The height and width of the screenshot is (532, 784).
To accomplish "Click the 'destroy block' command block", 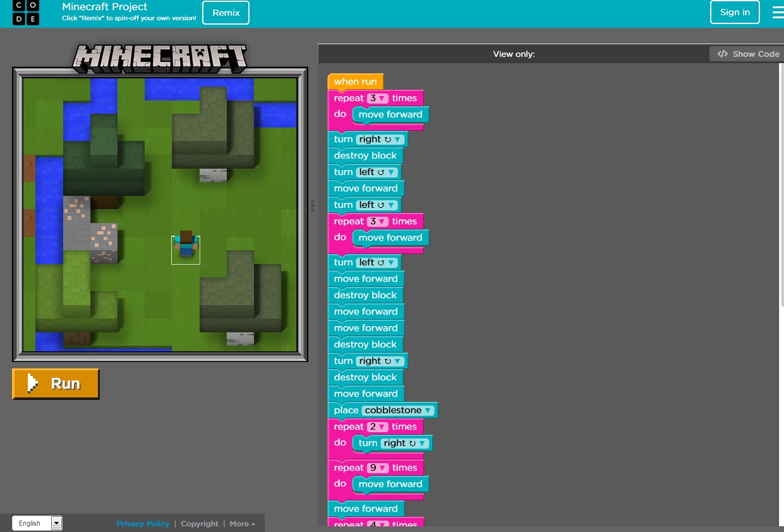I will [366, 155].
